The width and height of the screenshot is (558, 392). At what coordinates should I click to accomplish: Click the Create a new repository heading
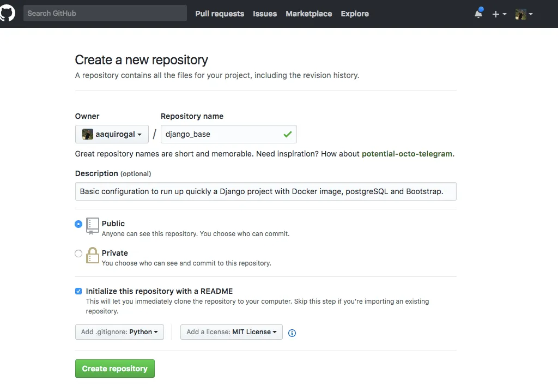pyautogui.click(x=141, y=60)
